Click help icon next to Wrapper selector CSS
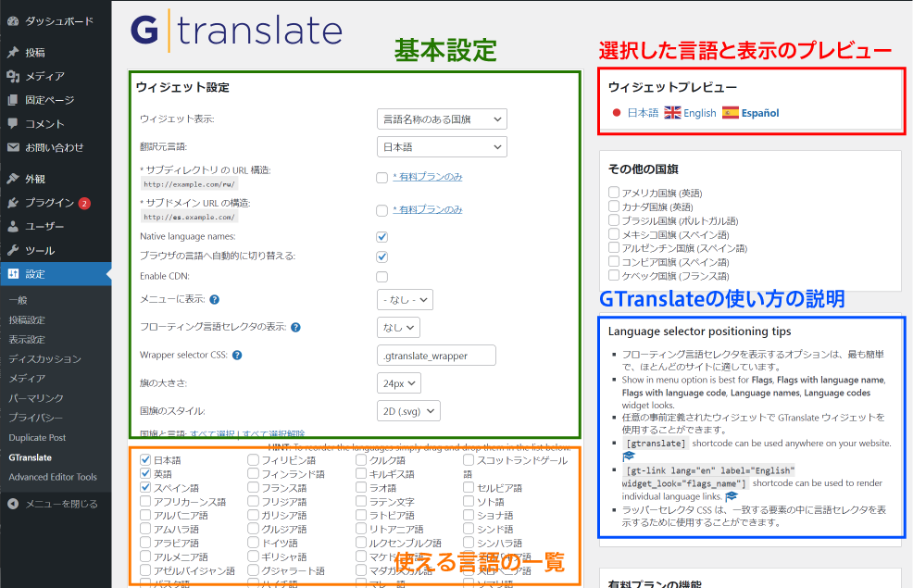Viewport: 913px width, 588px height. click(237, 356)
